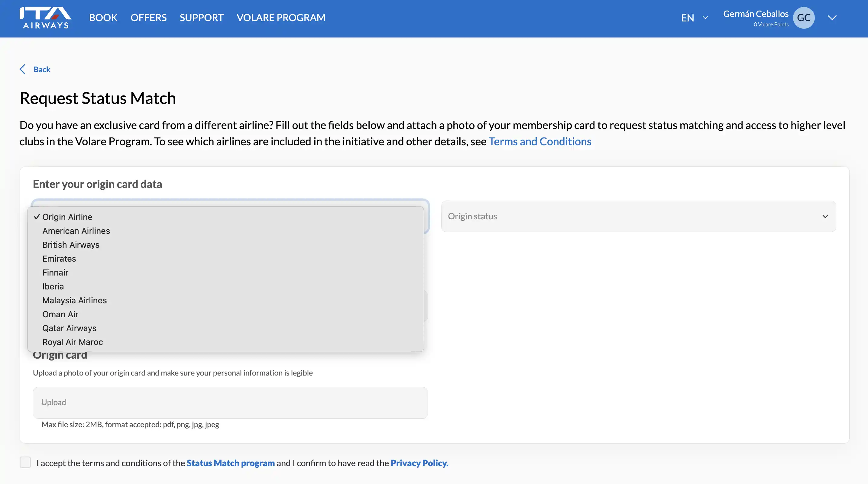868x484 pixels.
Task: Open the SUPPORT menu
Action: point(202,18)
